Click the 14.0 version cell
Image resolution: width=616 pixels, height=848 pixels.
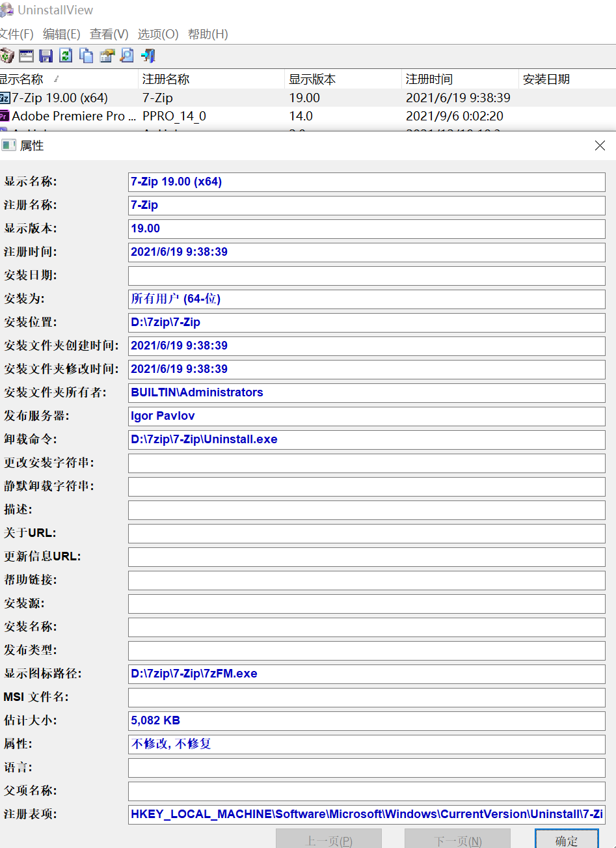pos(301,116)
